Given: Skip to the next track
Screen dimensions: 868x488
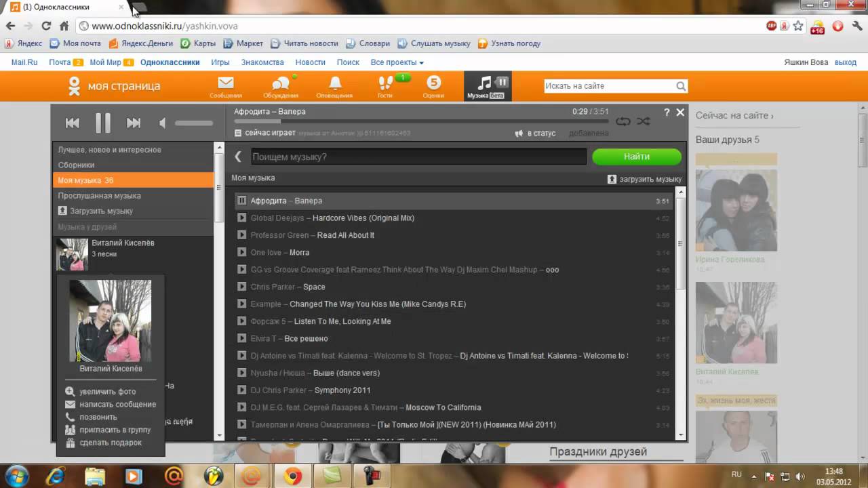Looking at the screenshot, I should pyautogui.click(x=134, y=123).
